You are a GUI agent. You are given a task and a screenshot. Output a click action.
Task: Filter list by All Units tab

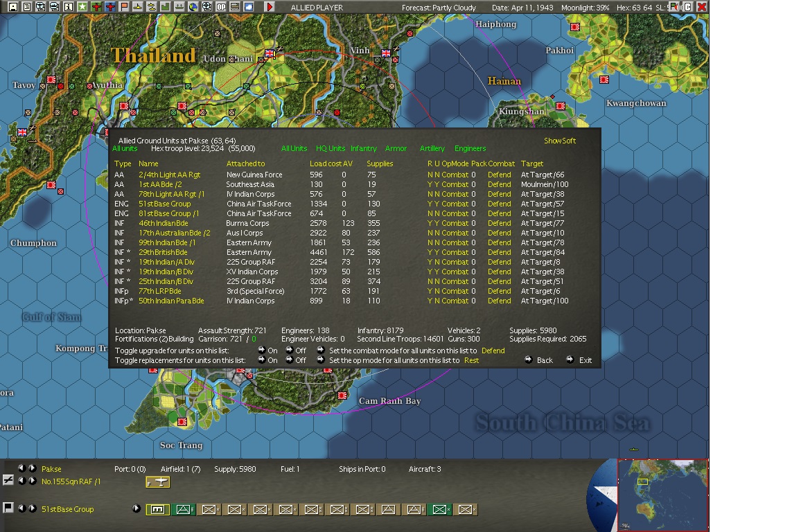coord(294,148)
